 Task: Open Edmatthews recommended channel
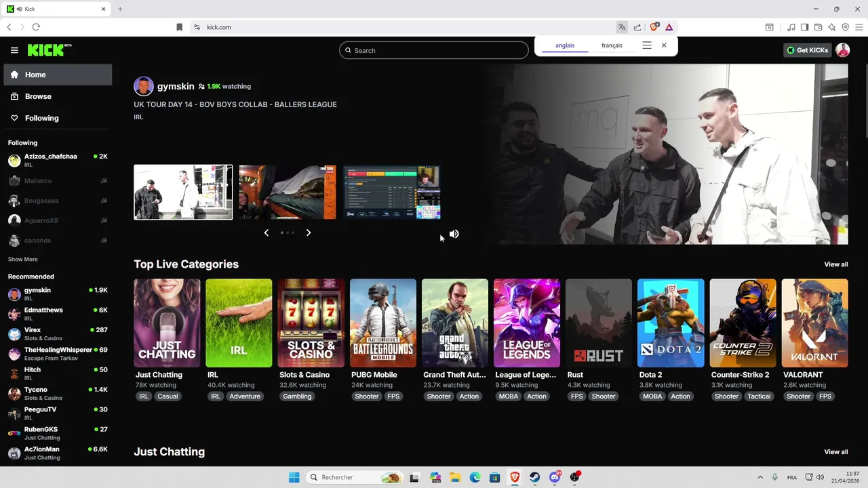58,314
